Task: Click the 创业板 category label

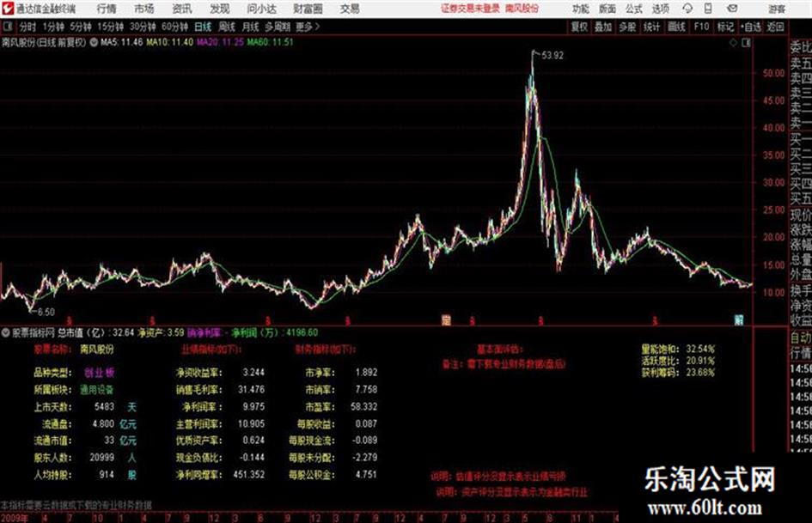Action: click(99, 373)
